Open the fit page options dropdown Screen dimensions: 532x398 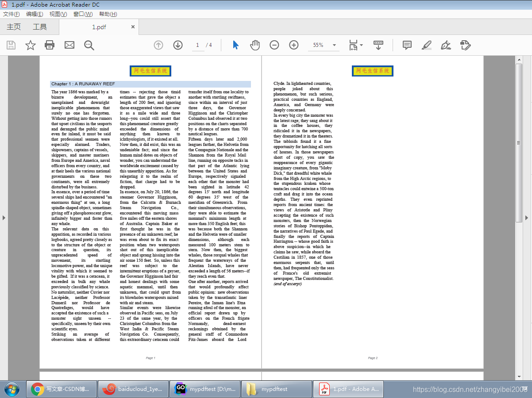coord(356,45)
